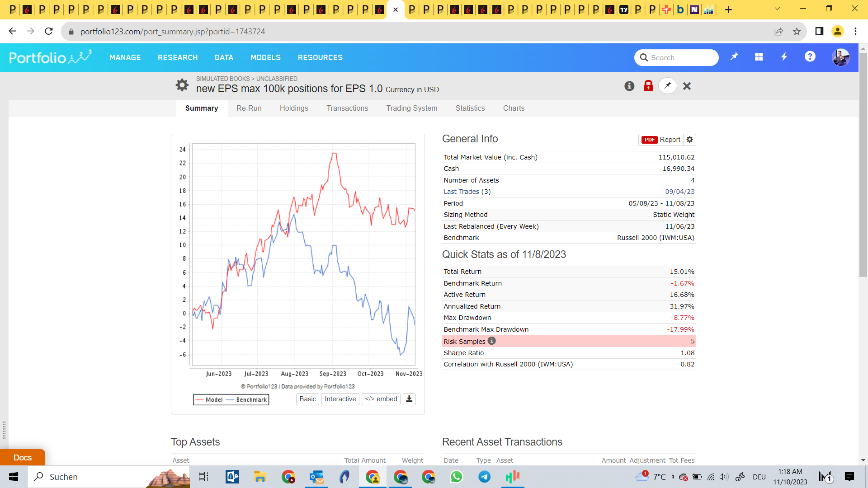Viewport: 868px width, 488px height.
Task: Open the lightning bolt quick actions icon
Action: (784, 57)
